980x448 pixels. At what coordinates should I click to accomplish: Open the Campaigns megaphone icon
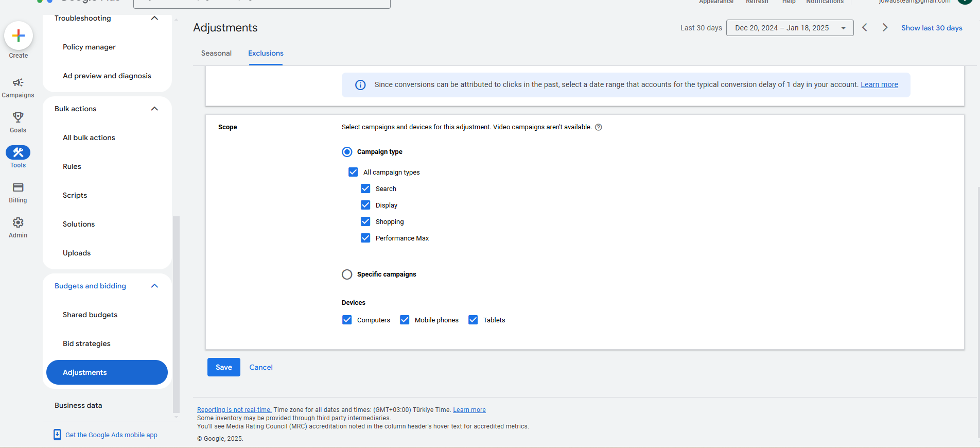[18, 82]
